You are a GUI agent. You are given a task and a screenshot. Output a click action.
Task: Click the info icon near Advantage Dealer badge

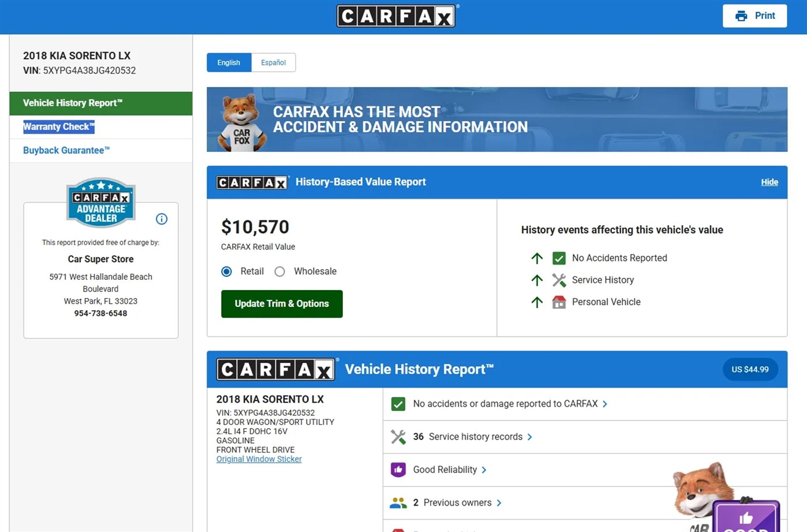[x=161, y=219]
